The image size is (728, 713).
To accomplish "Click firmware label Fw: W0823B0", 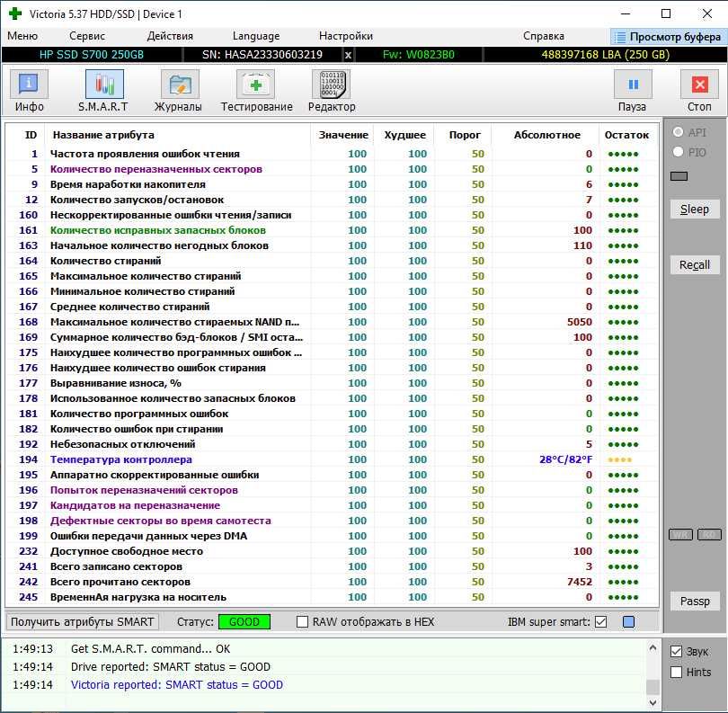I will click(418, 55).
